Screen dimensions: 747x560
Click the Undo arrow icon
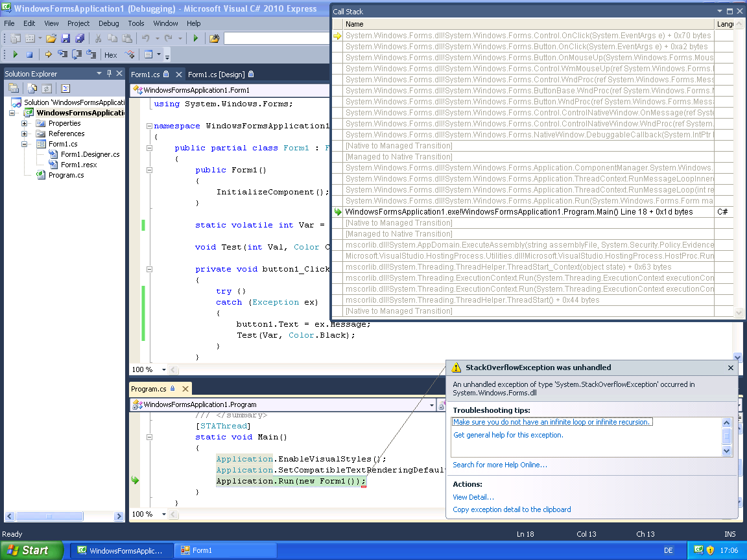click(146, 39)
